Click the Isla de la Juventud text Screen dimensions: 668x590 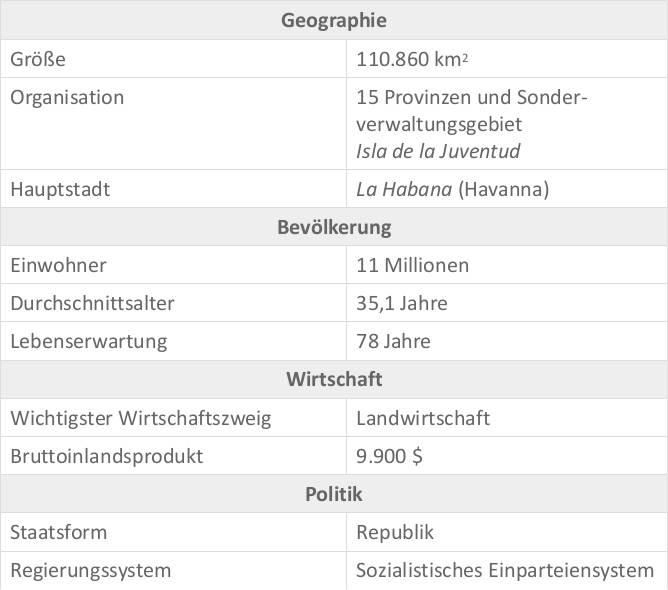pyautogui.click(x=438, y=151)
